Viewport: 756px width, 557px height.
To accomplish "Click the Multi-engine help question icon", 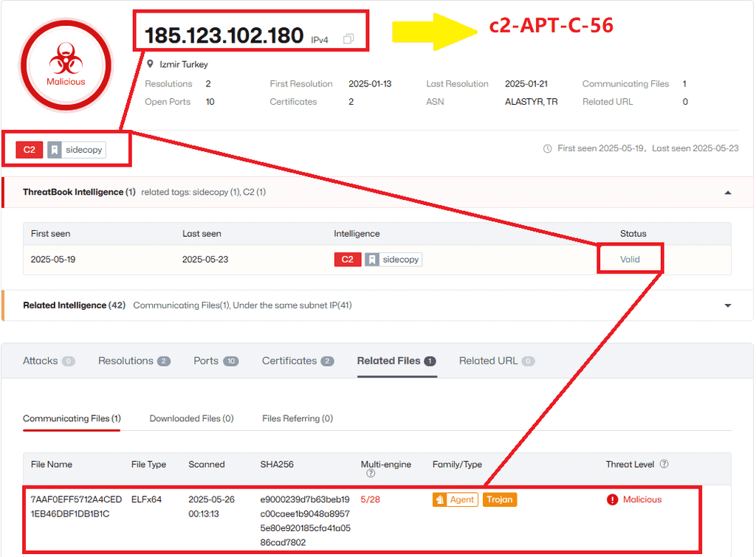I will coord(371,473).
